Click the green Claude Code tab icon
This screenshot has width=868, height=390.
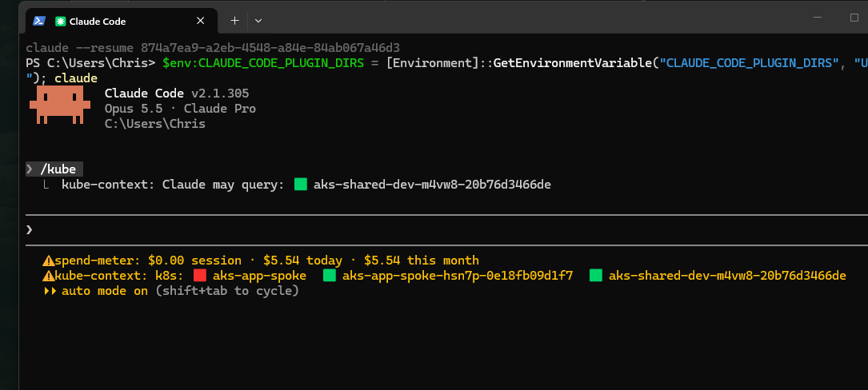[x=60, y=22]
